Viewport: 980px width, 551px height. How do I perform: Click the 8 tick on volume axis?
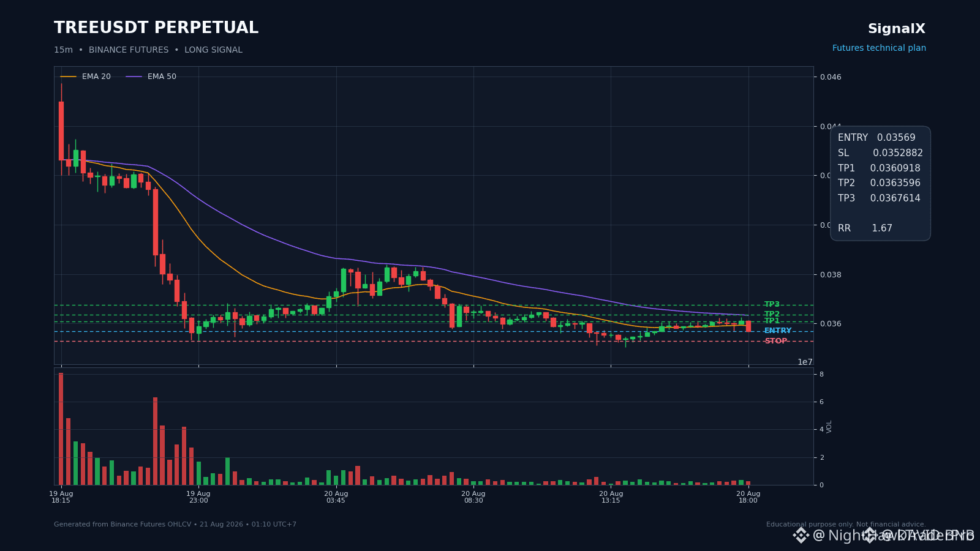(x=821, y=374)
